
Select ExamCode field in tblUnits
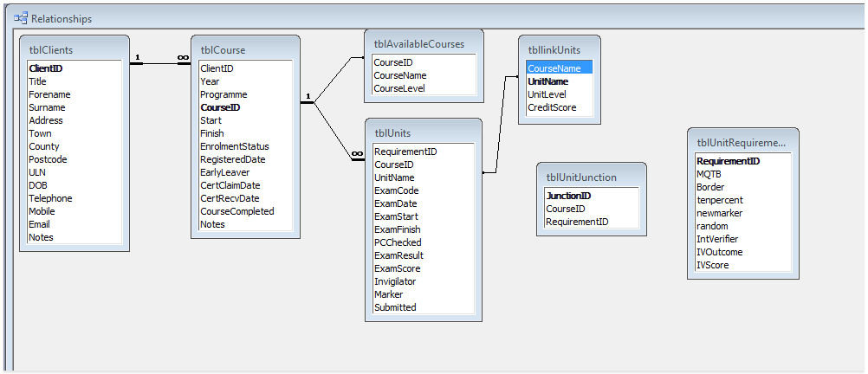coord(423,190)
